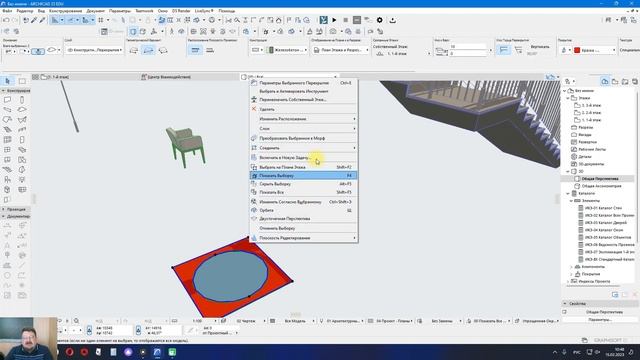
Task: Click the Opera icon in the taskbar
Action: click(70, 352)
